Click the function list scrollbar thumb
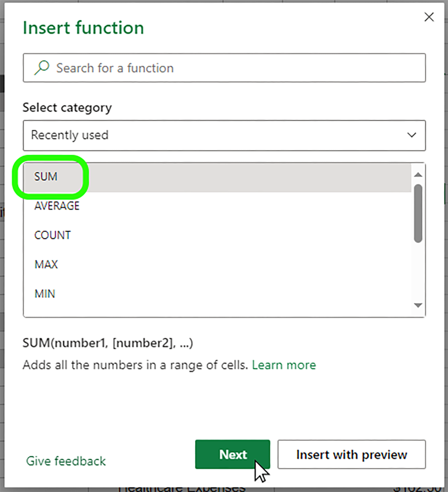Screen dimensions: 448x492 (418, 213)
